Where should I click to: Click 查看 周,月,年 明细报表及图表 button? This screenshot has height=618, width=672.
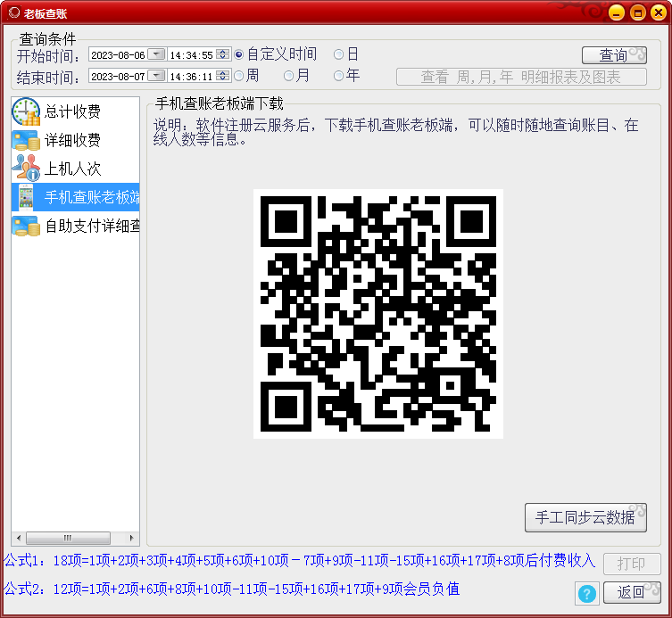click(521, 77)
